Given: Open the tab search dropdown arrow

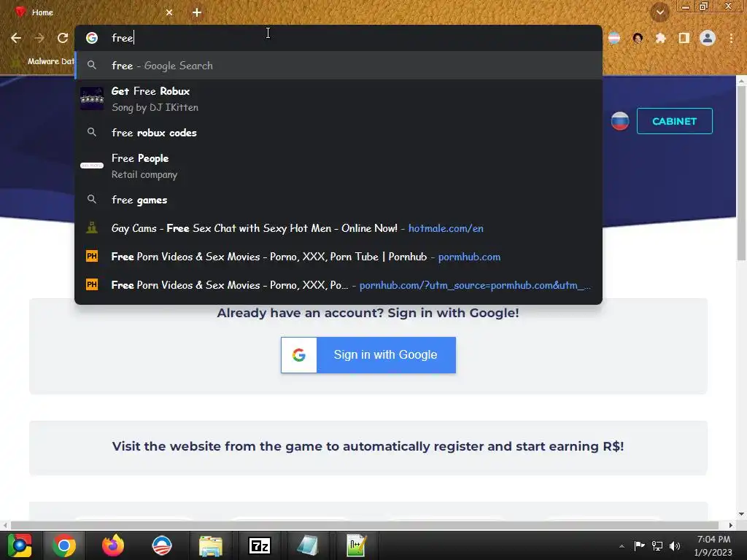Looking at the screenshot, I should (659, 12).
